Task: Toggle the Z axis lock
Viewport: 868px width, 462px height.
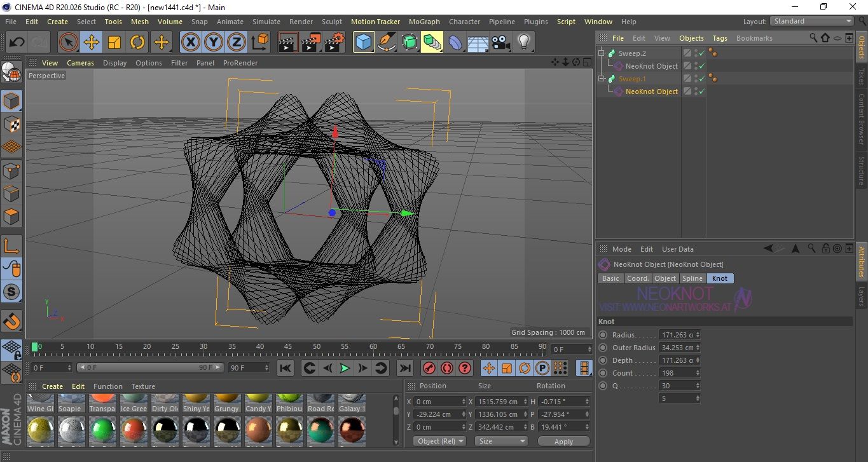Action: pos(237,43)
